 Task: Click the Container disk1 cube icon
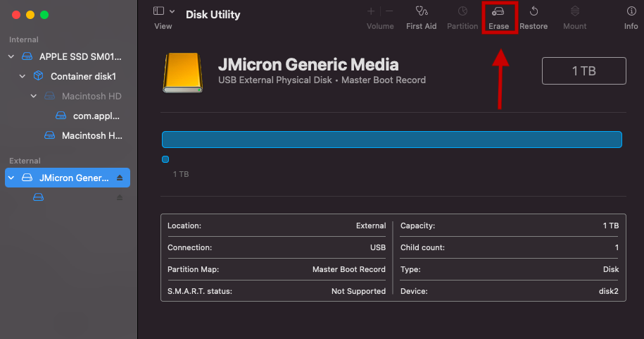38,75
